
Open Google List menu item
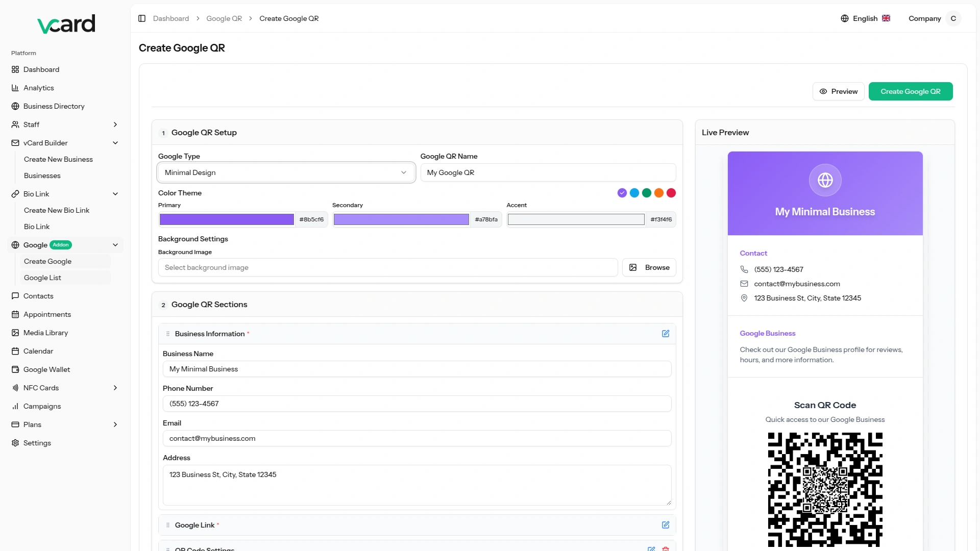42,278
